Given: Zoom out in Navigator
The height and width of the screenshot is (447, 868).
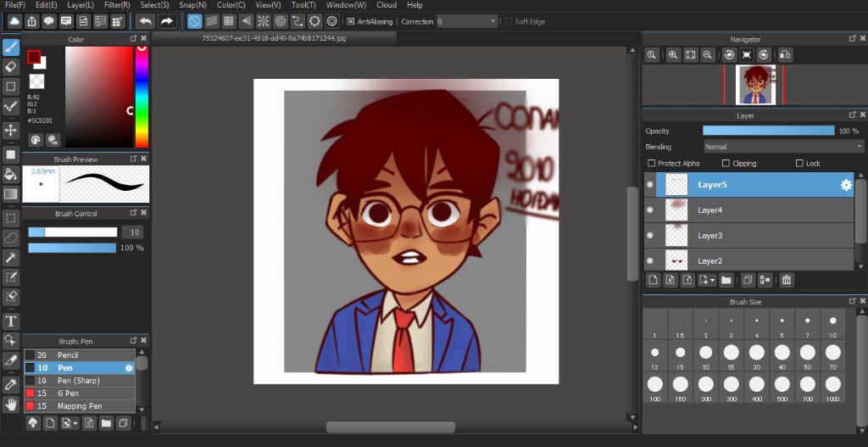Looking at the screenshot, I should 707,55.
